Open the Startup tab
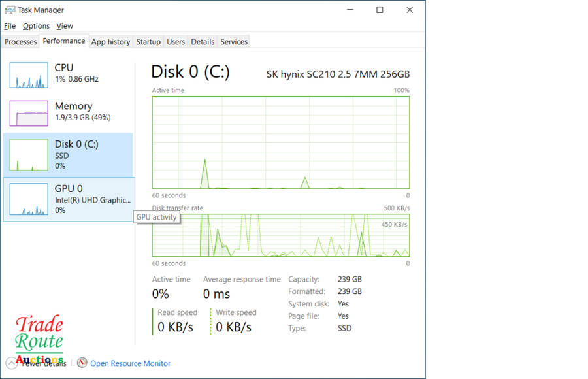The width and height of the screenshot is (588, 379). coord(148,42)
